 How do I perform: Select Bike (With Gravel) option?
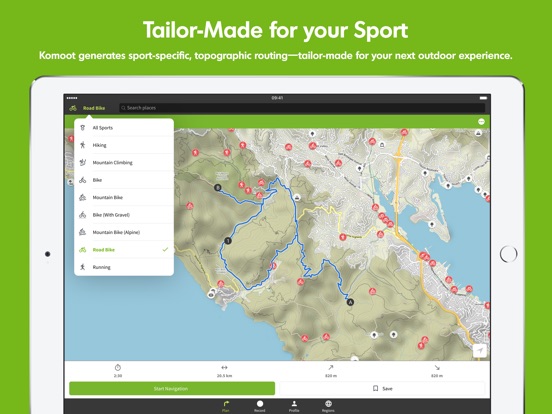point(124,215)
